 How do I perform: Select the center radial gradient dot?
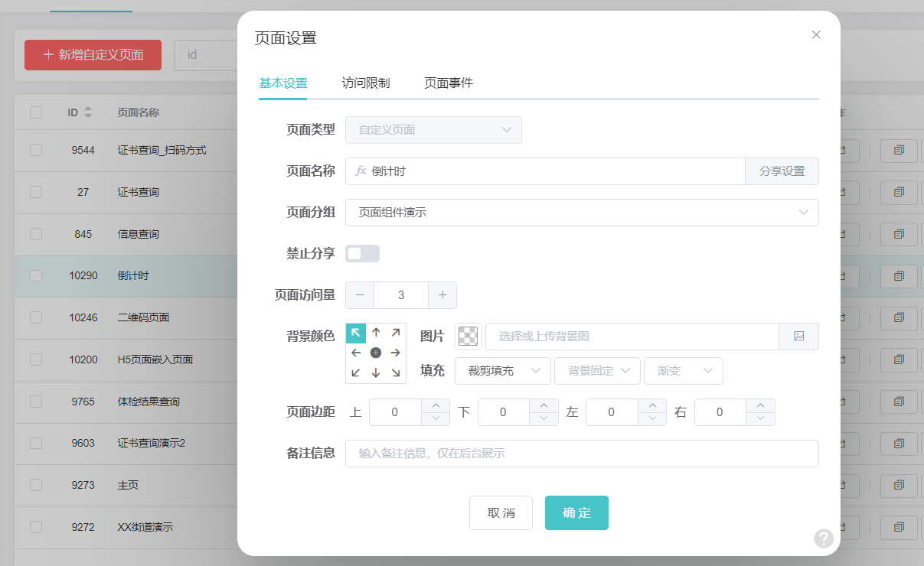376,353
